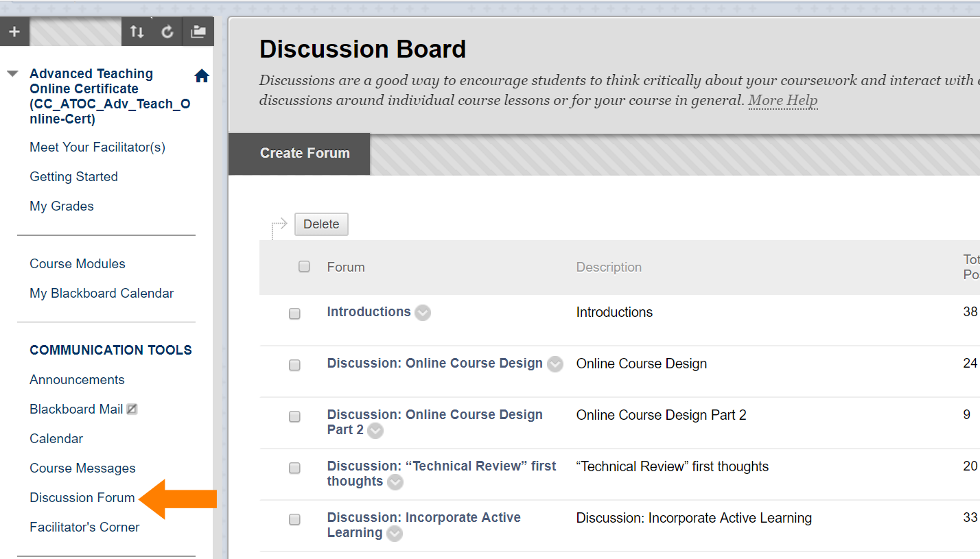Open Course Messages menu item
Screen dimensions: 980x559
(82, 468)
